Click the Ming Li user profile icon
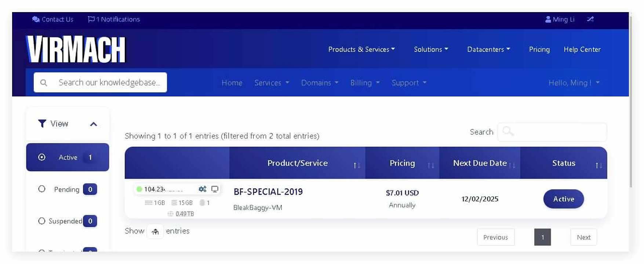 548,19
